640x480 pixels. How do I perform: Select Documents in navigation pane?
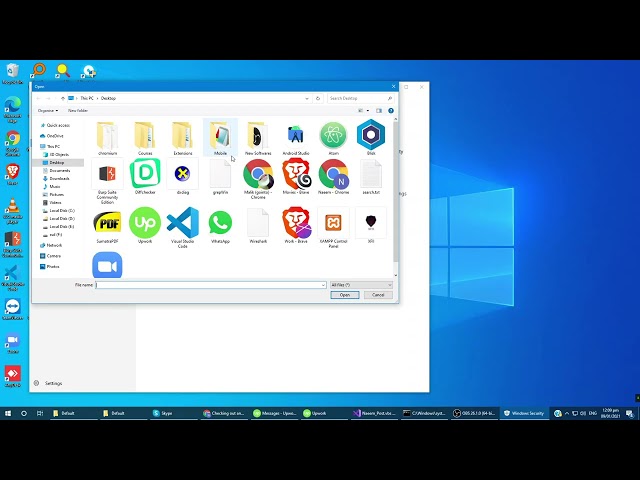coord(60,171)
